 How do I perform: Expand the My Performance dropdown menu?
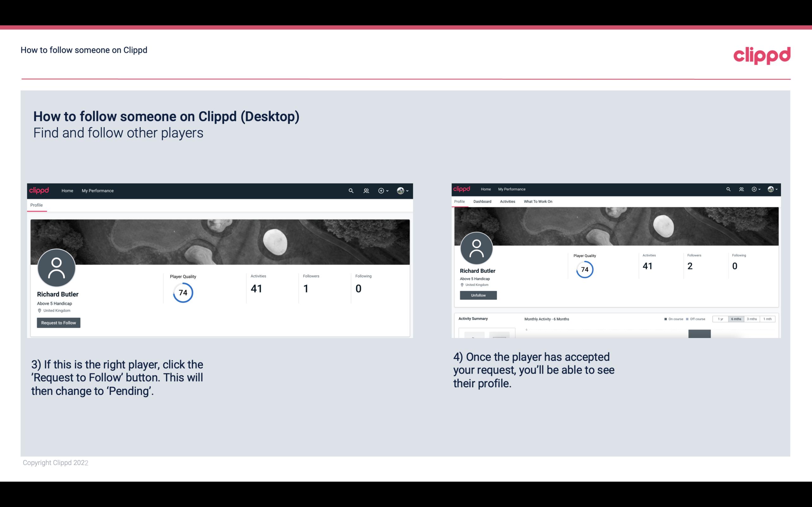click(x=98, y=190)
